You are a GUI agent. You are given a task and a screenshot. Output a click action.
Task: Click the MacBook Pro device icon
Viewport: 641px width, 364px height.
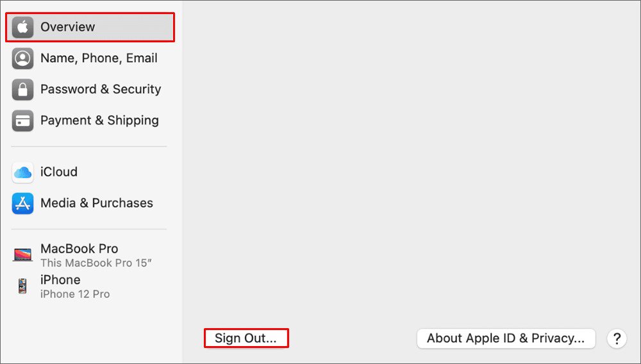coord(22,255)
